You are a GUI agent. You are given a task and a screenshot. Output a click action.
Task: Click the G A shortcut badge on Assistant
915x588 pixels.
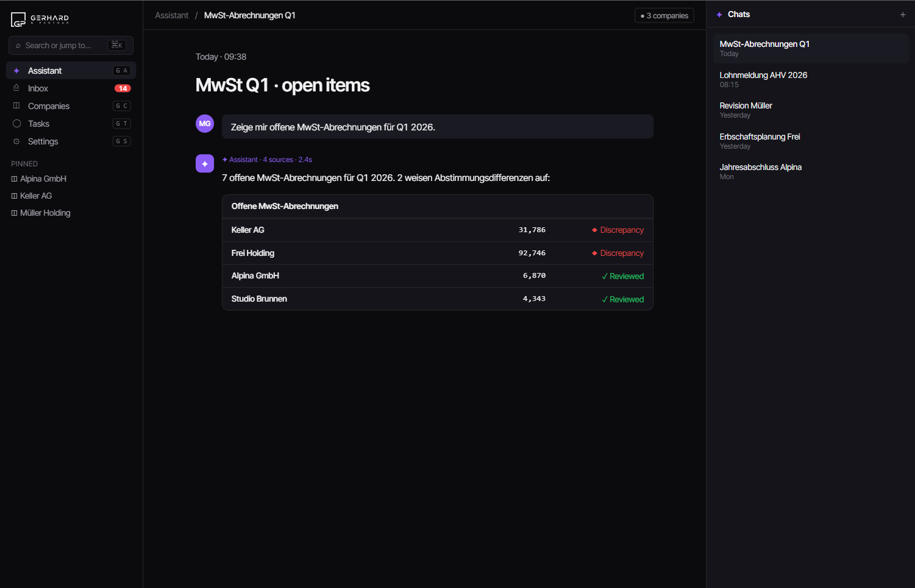[x=122, y=71]
